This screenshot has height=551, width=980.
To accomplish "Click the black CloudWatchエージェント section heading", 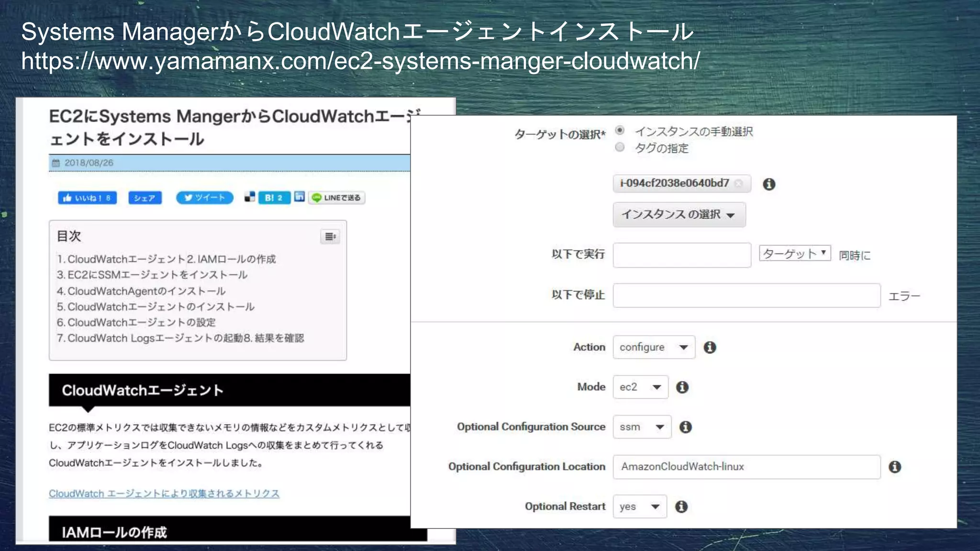I will click(x=230, y=390).
